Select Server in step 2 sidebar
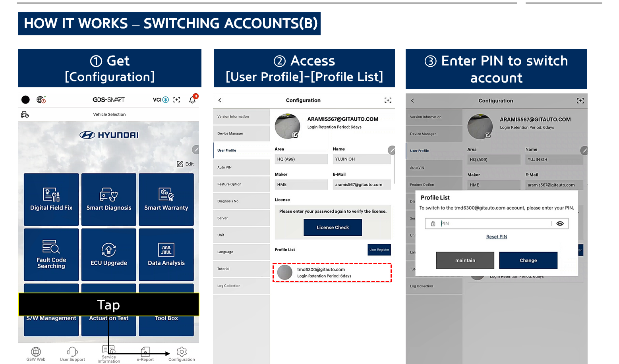The width and height of the screenshot is (619, 364). [241, 218]
